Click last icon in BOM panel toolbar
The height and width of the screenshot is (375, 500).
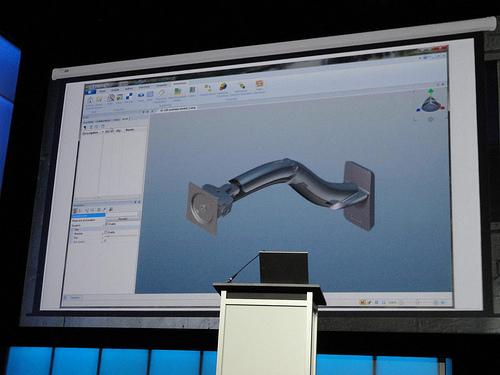pos(103,126)
